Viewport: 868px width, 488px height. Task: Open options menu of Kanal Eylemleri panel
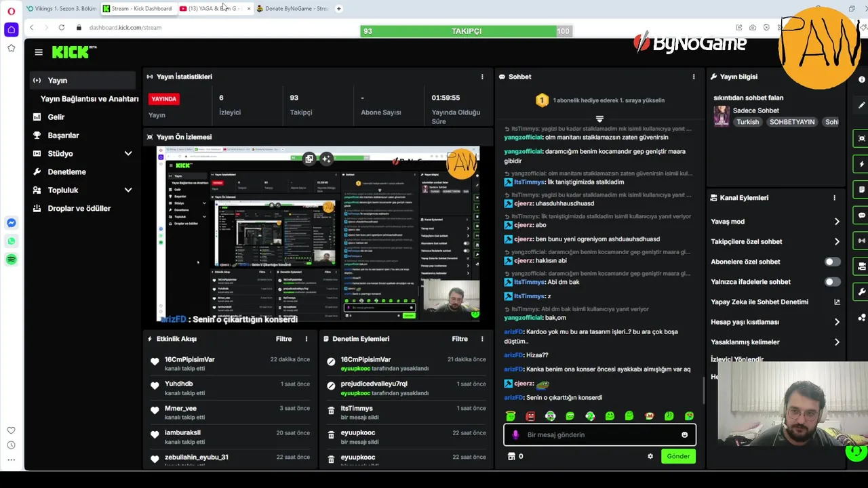(834, 198)
